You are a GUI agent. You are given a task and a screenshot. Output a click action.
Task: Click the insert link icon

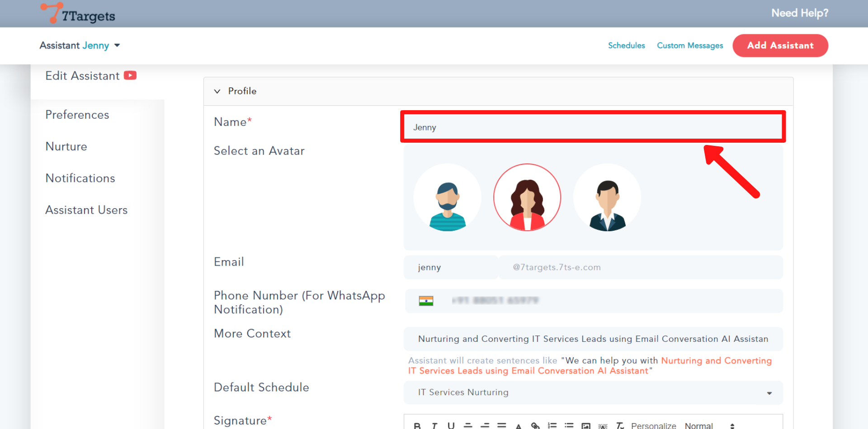pyautogui.click(x=535, y=425)
